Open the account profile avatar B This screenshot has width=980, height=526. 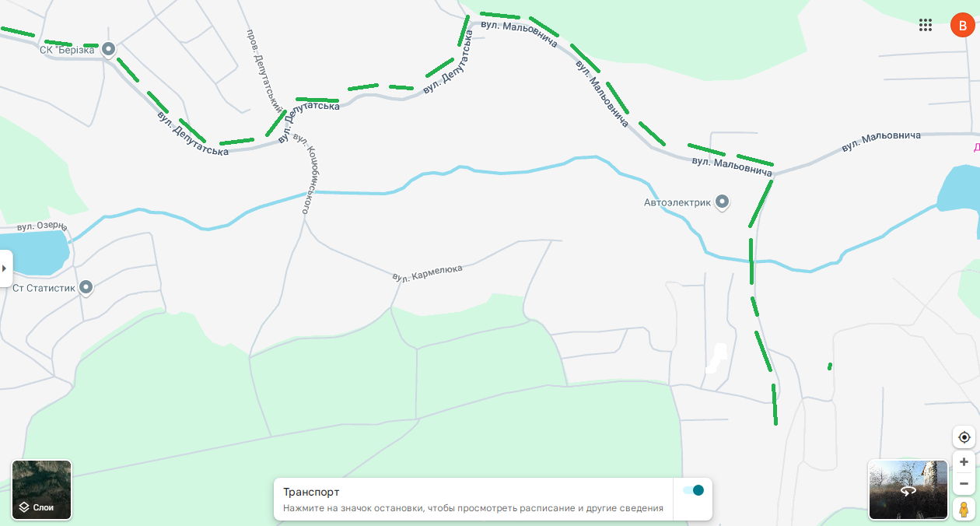963,25
